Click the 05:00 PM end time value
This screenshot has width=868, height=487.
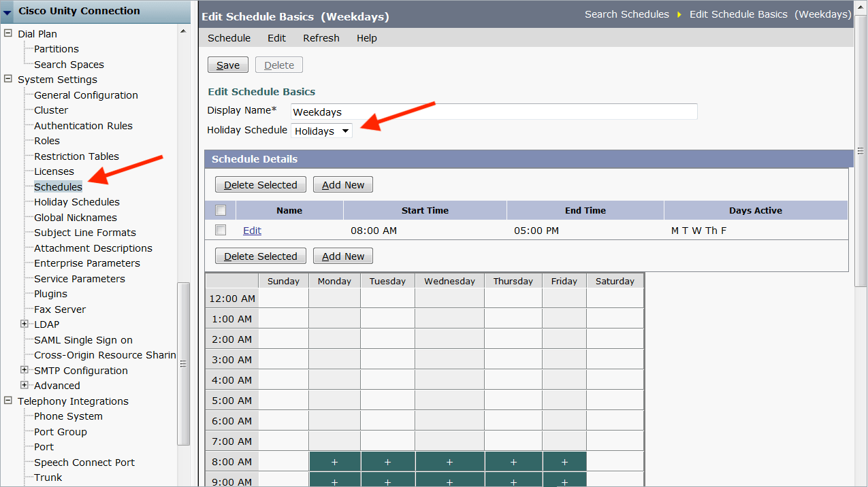[536, 231]
